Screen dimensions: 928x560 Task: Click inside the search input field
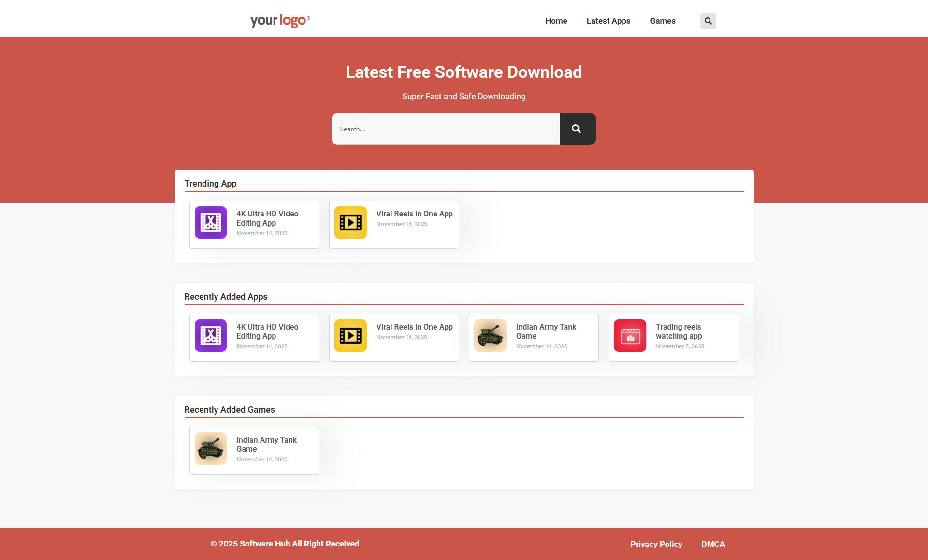445,129
